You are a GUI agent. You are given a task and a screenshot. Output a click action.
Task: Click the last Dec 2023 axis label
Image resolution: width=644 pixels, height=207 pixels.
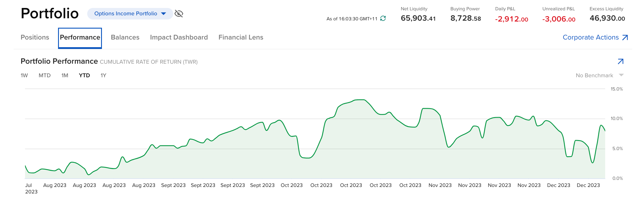pyautogui.click(x=588, y=185)
